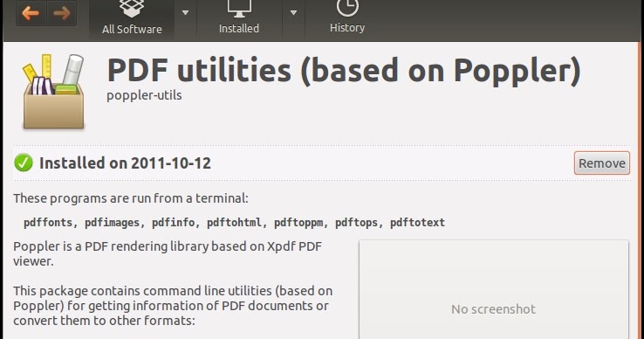
Task: Click the list of commands starting with pdffonts
Action: pos(234,223)
